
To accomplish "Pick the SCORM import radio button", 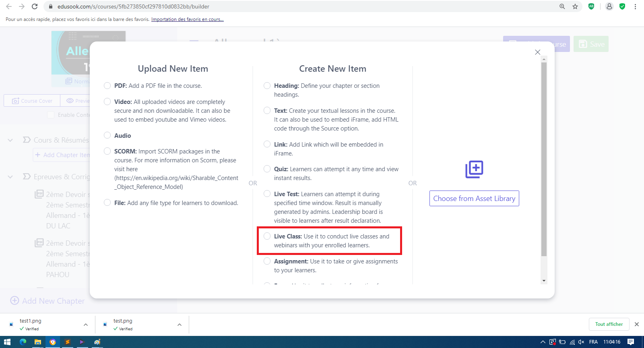I will 107,151.
